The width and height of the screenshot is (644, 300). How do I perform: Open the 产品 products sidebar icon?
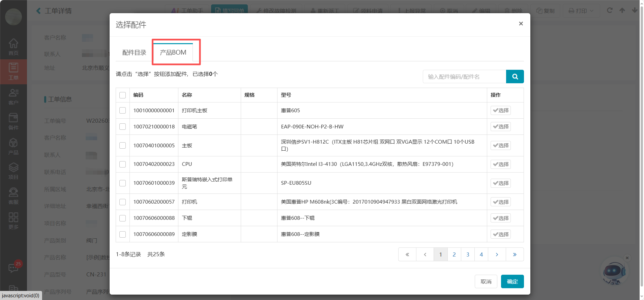tap(13, 146)
